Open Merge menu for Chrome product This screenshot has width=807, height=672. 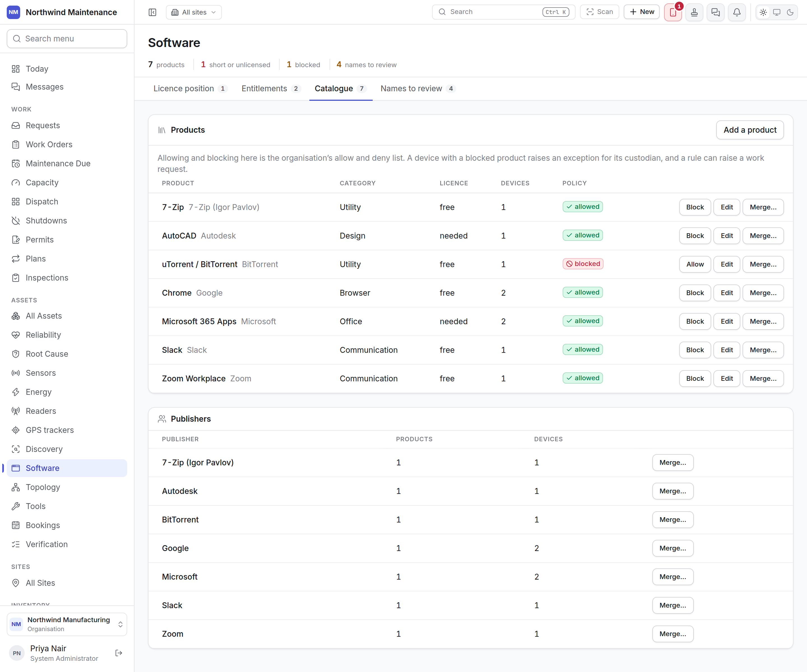click(763, 293)
